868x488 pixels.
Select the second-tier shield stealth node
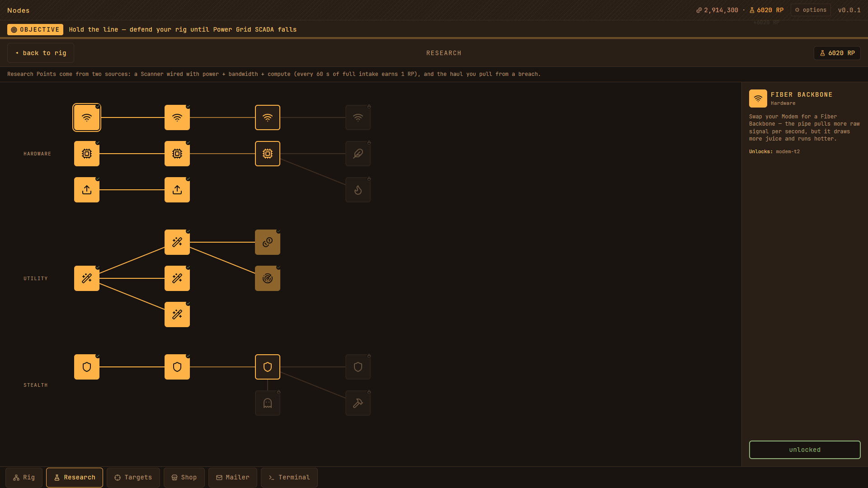(x=177, y=367)
